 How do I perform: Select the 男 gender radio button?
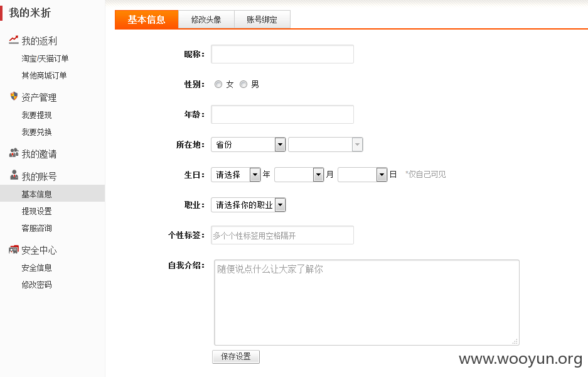pyautogui.click(x=243, y=84)
